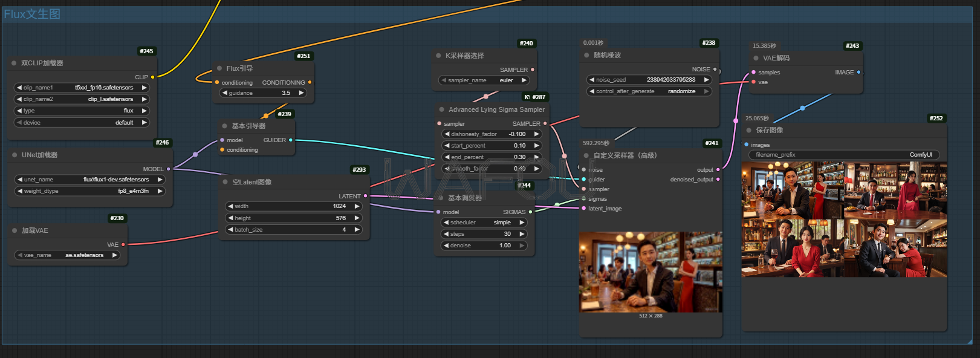This screenshot has width=980, height=358.
Task: Click the GUIDER output socket on 基本引导器
Action: 291,140
